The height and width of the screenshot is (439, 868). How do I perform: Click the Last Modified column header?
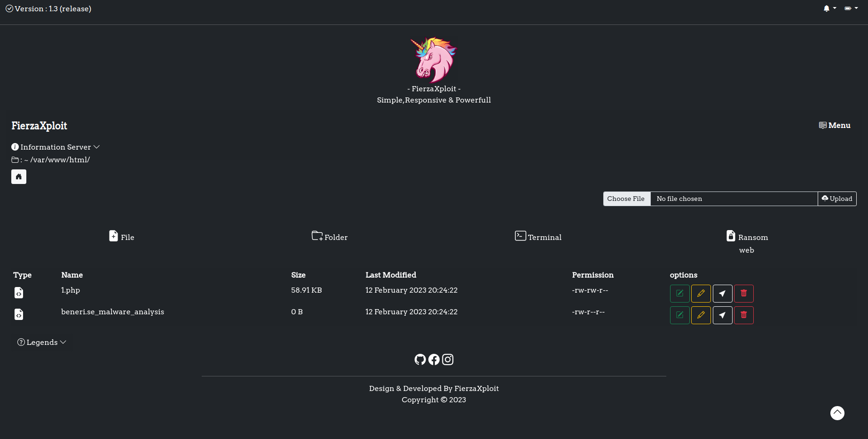(391, 275)
